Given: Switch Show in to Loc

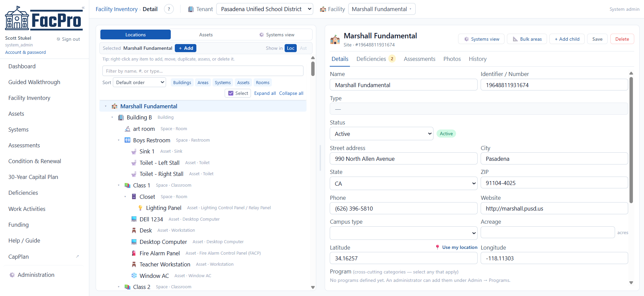Looking at the screenshot, I should click(x=291, y=48).
